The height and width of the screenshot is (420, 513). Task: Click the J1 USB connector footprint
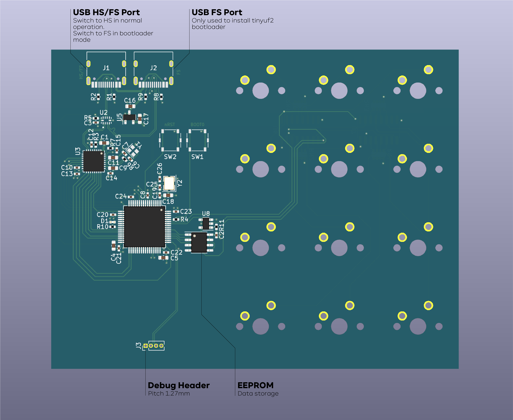point(106,70)
